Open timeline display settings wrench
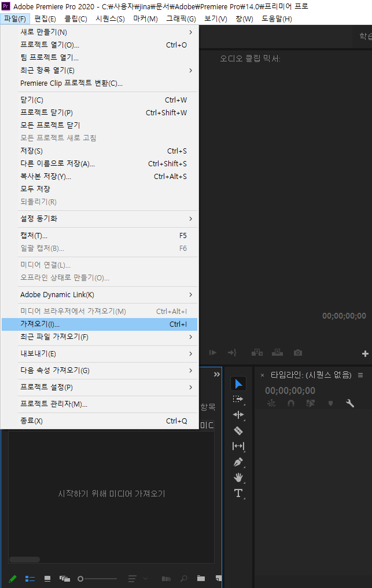This screenshot has height=588, width=372. click(x=350, y=404)
